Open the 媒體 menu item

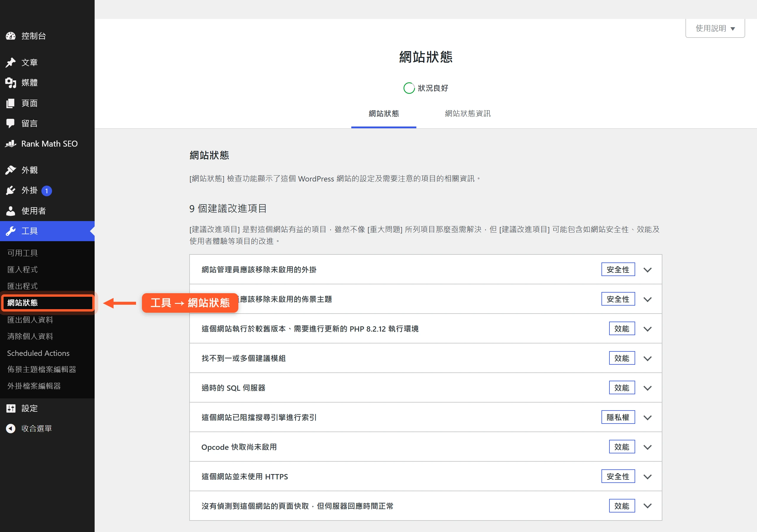point(47,83)
